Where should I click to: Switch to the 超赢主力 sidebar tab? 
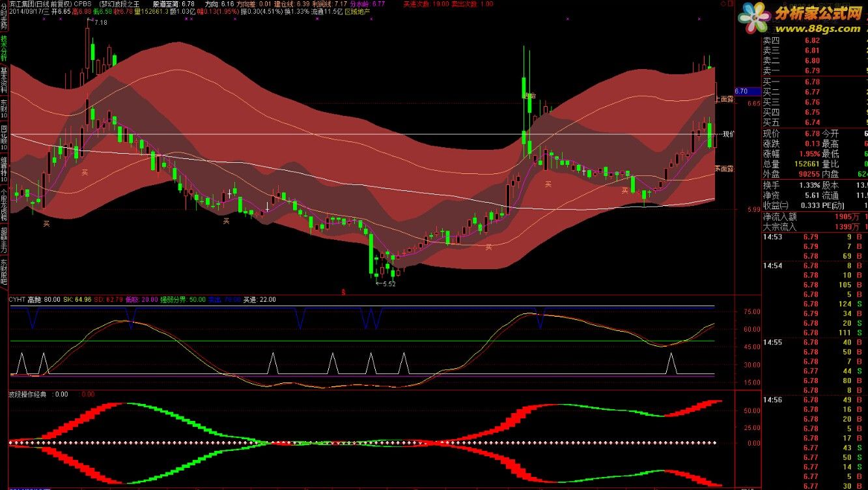point(4,239)
